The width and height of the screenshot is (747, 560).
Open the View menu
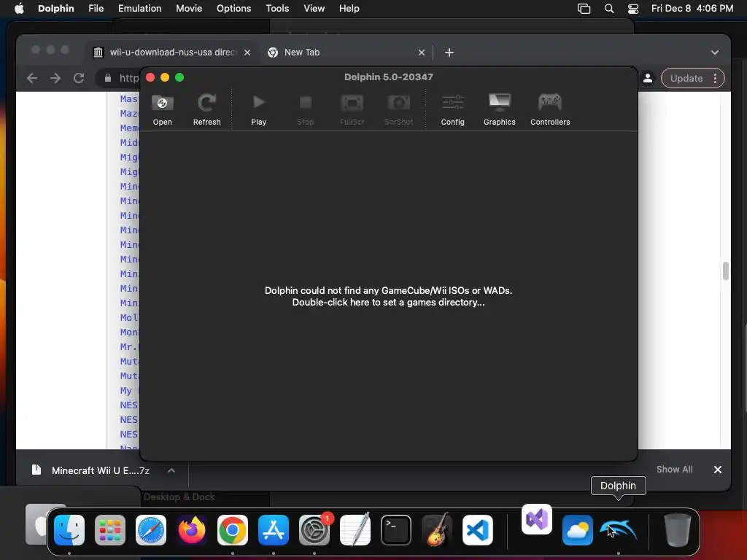pyautogui.click(x=314, y=9)
